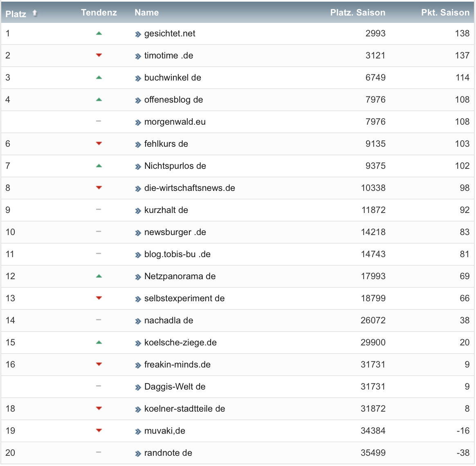
Task: Click the red down arrow for die-wirtschaftsnews.de
Action: pos(99,188)
